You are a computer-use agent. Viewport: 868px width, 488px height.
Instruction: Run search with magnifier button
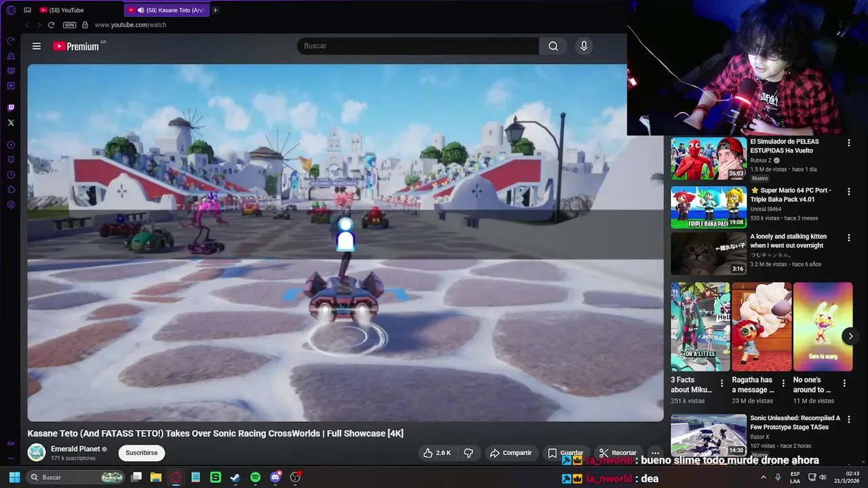(553, 46)
